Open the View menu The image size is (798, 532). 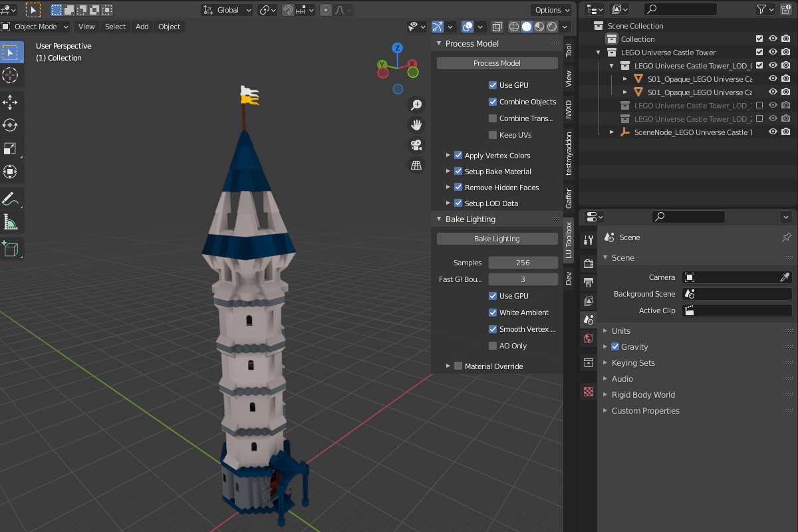click(x=86, y=27)
